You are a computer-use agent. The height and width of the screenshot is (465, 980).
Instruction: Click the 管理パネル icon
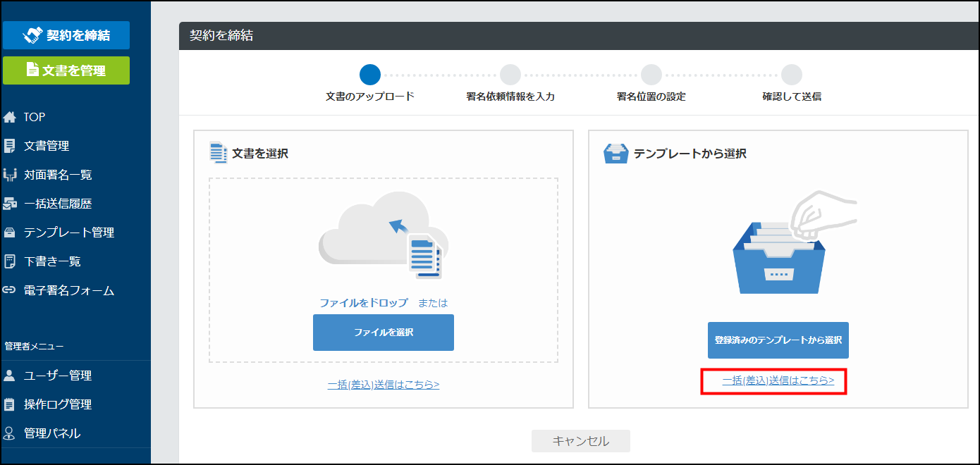coord(10,433)
